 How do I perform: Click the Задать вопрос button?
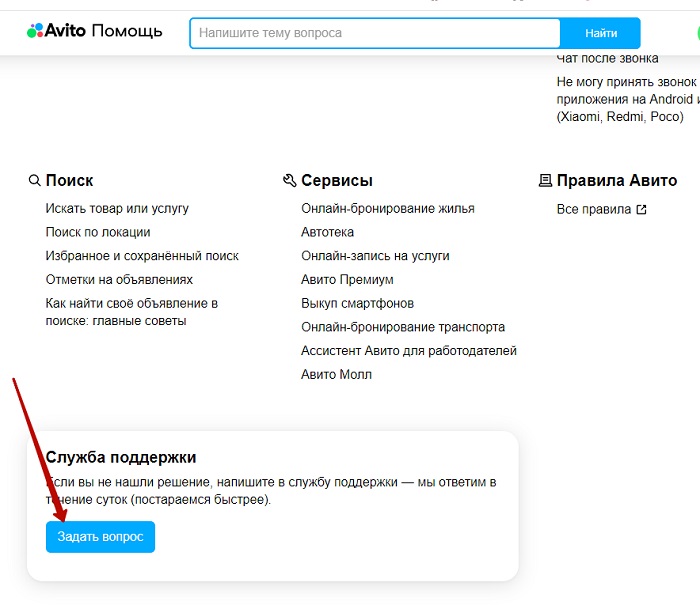click(x=100, y=537)
